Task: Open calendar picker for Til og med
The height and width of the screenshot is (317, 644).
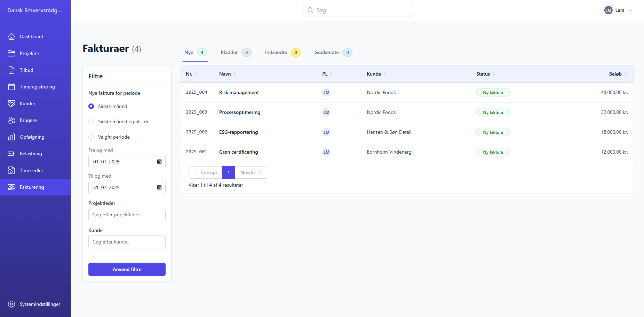Action: 159,187
